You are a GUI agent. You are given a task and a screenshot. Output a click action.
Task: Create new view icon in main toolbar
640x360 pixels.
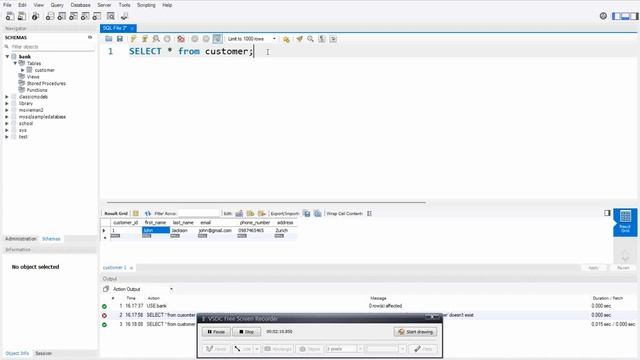(73, 16)
